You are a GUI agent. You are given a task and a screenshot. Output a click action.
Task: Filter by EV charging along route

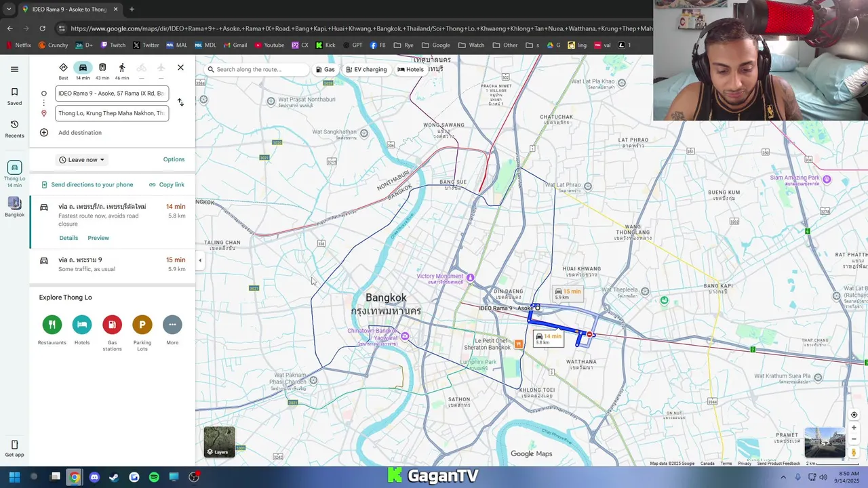click(366, 69)
